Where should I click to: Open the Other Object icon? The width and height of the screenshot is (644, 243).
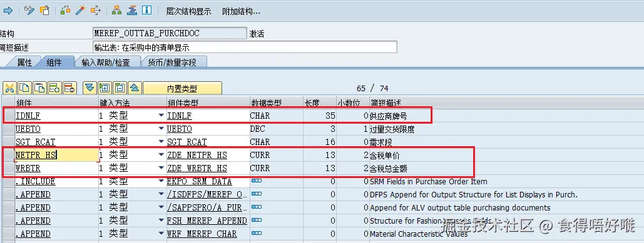pyautogui.click(x=44, y=10)
